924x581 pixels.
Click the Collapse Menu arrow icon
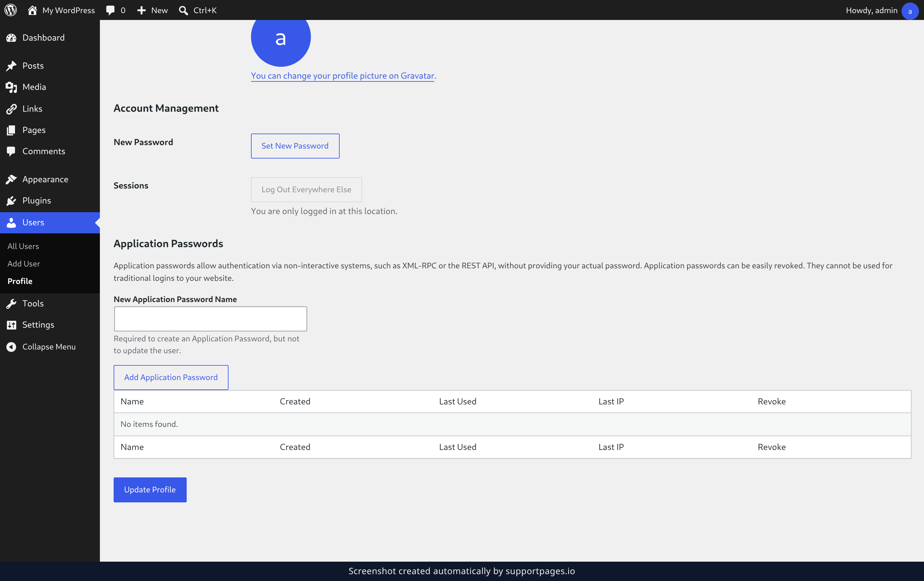pyautogui.click(x=11, y=347)
